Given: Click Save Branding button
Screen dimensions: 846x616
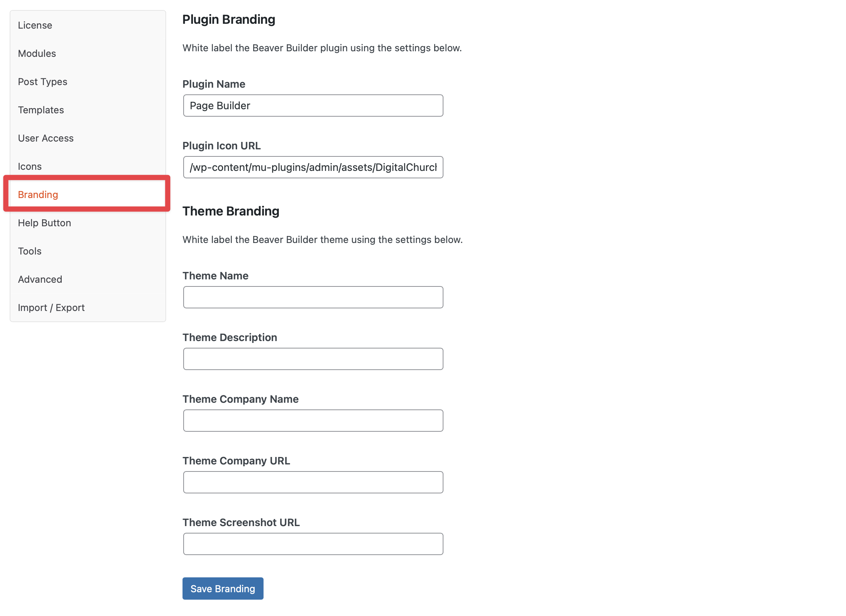Looking at the screenshot, I should pyautogui.click(x=223, y=589).
